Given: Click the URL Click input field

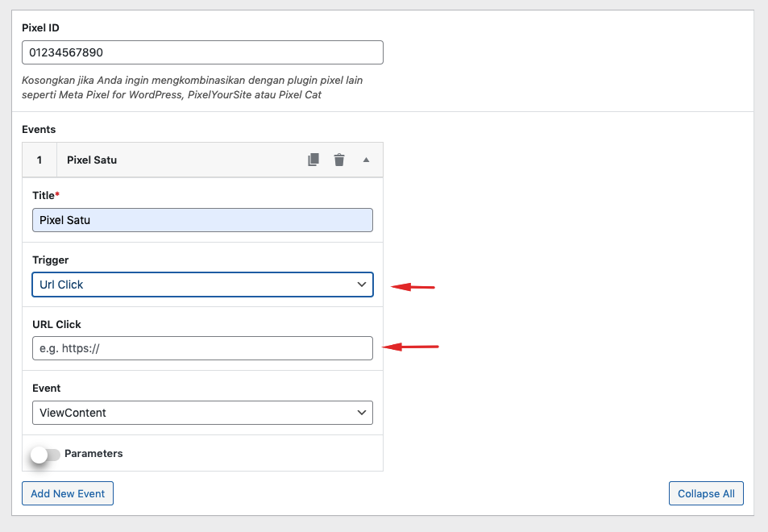Looking at the screenshot, I should [x=202, y=348].
